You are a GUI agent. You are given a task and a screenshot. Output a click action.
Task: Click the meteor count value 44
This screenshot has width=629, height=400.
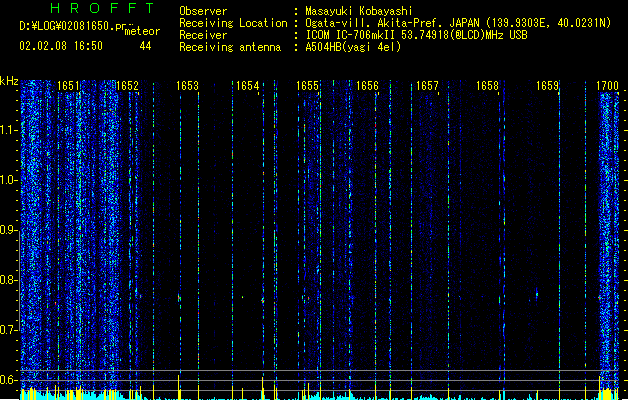145,46
